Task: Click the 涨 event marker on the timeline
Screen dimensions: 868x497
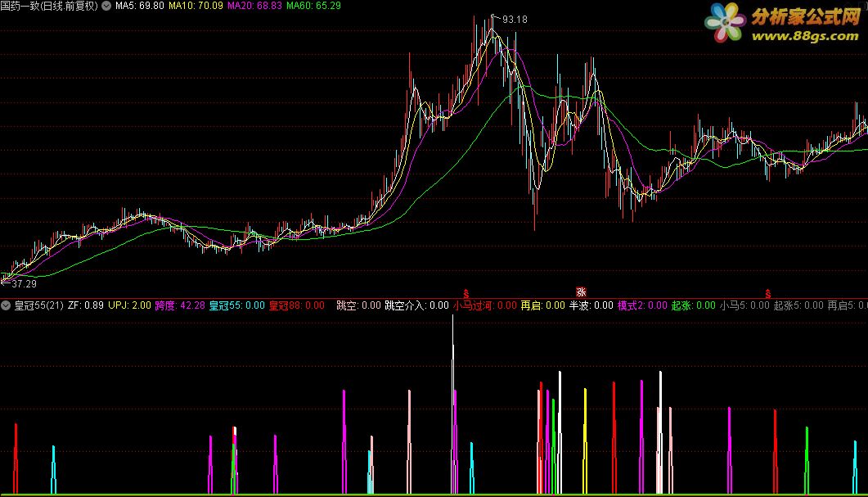Action: (581, 292)
